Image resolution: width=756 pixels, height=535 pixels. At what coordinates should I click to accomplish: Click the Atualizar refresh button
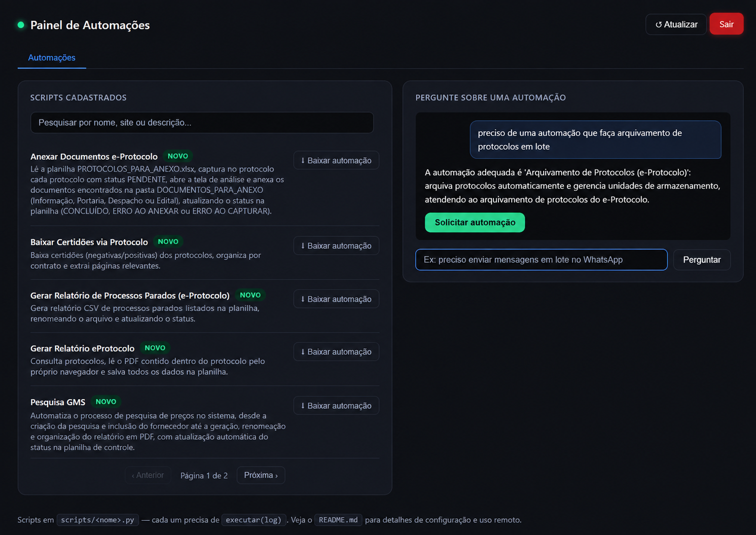pyautogui.click(x=676, y=24)
